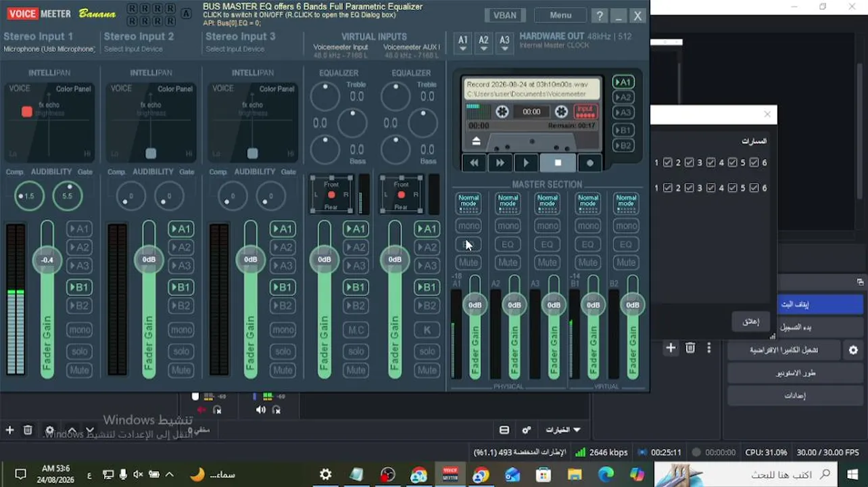The width and height of the screenshot is (868, 487).
Task: Click the Voicemeeter Input surround panner box
Action: tap(331, 195)
